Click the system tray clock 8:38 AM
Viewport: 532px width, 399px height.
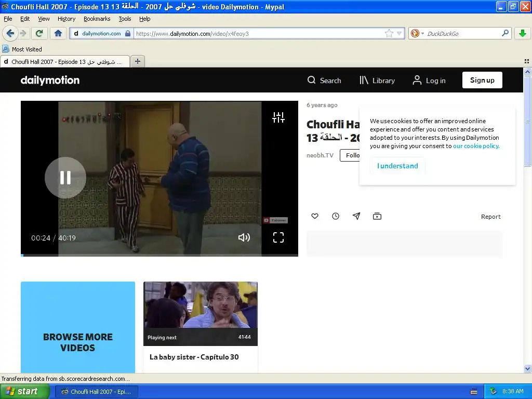[x=513, y=391]
